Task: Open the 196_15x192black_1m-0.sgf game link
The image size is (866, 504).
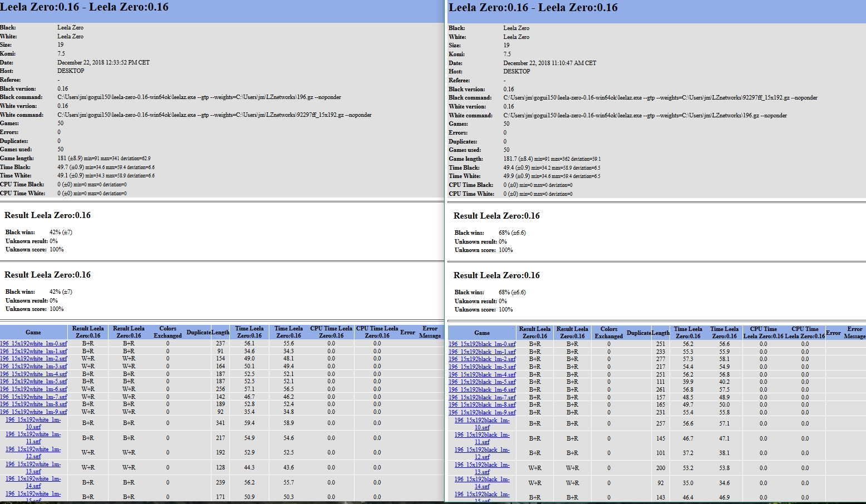Action: tap(482, 344)
